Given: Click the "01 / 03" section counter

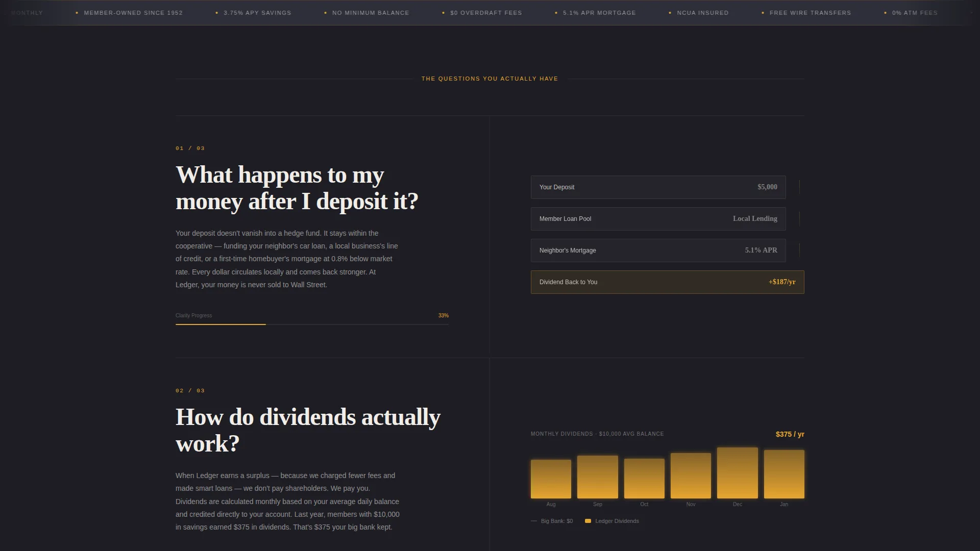Looking at the screenshot, I should [x=190, y=148].
